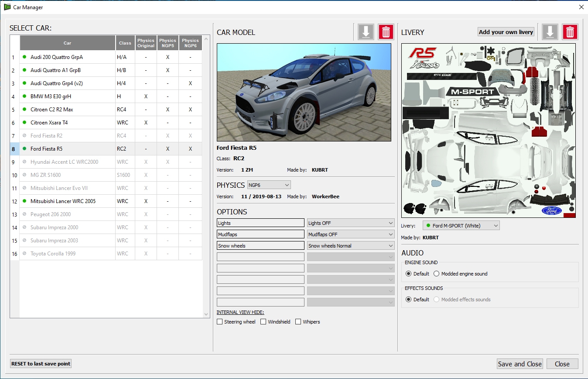Click the Physics NGP5 column header
Viewport: 588px width, 379px height.
(x=168, y=43)
